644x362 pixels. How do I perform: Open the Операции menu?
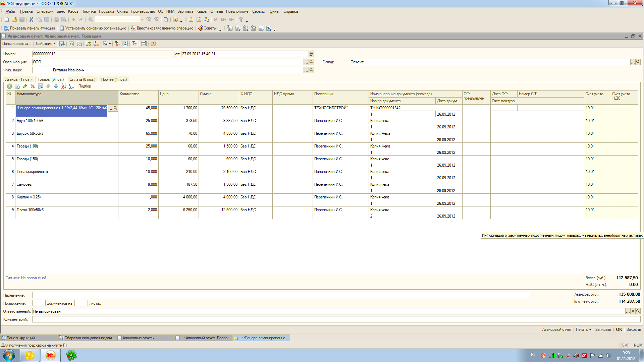[45, 11]
